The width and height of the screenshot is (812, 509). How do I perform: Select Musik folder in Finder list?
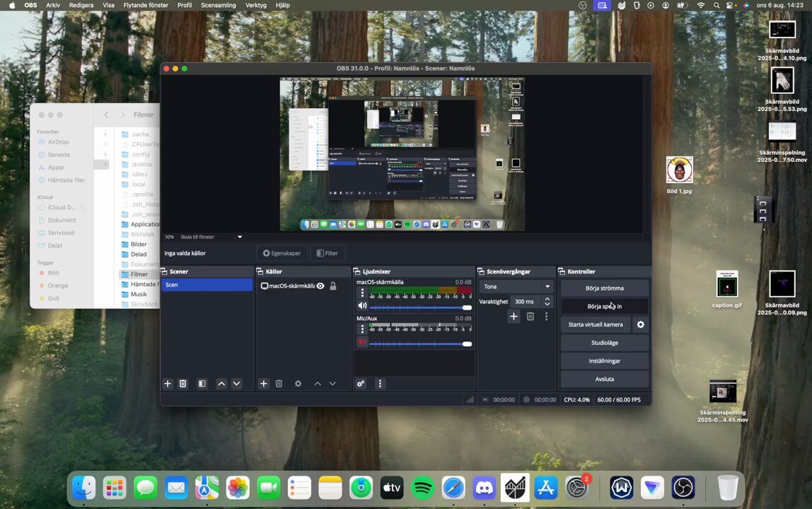139,294
